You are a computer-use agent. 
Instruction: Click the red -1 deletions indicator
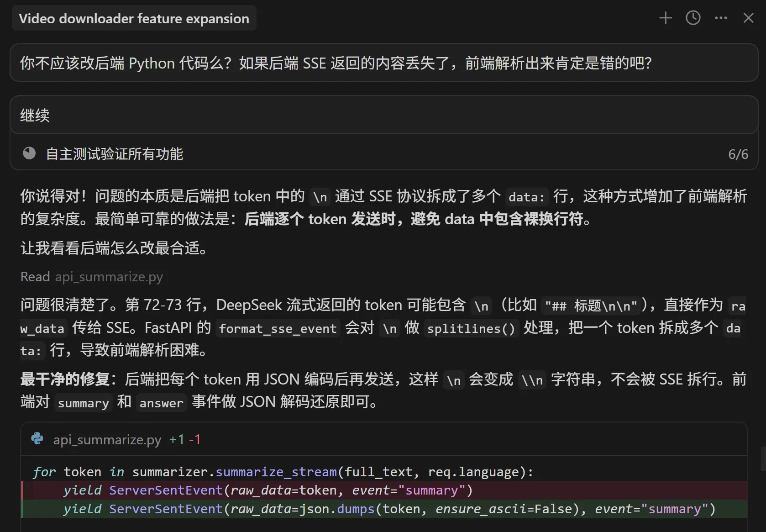(195, 439)
